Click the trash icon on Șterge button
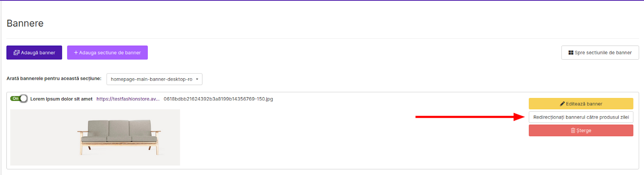The width and height of the screenshot is (644, 175). [x=573, y=131]
